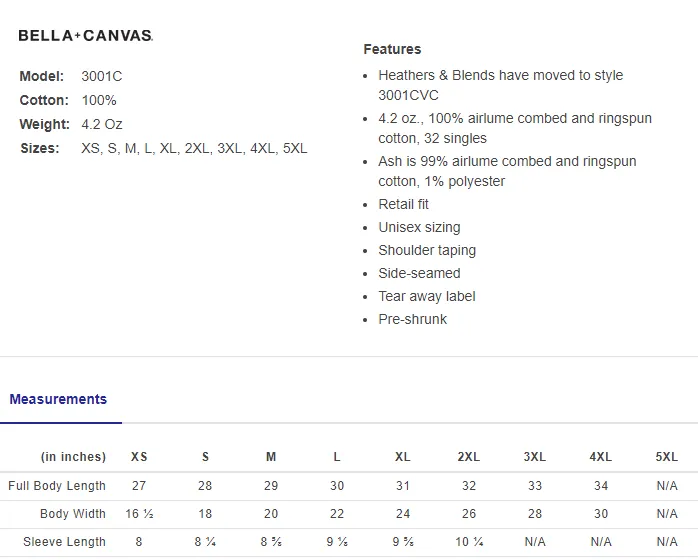Click the 4.2 Oz weight value

(x=101, y=124)
